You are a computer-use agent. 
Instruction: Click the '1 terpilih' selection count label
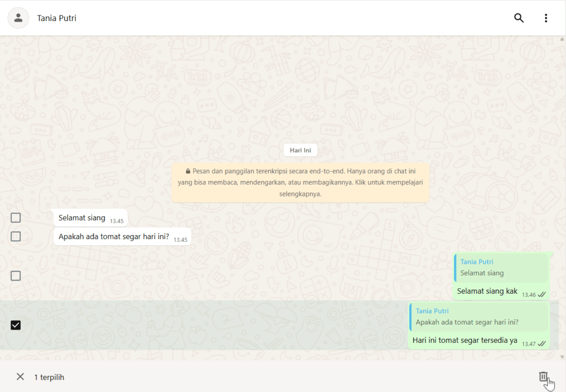pyautogui.click(x=49, y=377)
